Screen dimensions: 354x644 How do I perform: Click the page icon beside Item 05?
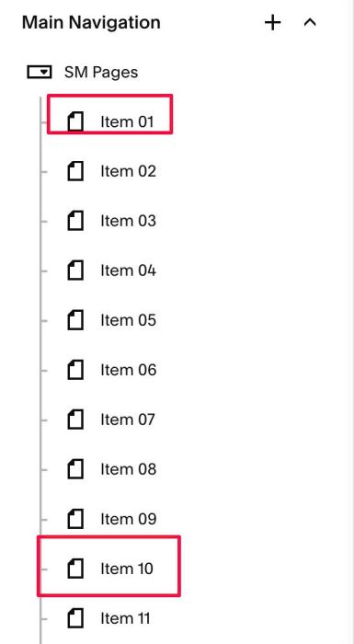pos(75,320)
